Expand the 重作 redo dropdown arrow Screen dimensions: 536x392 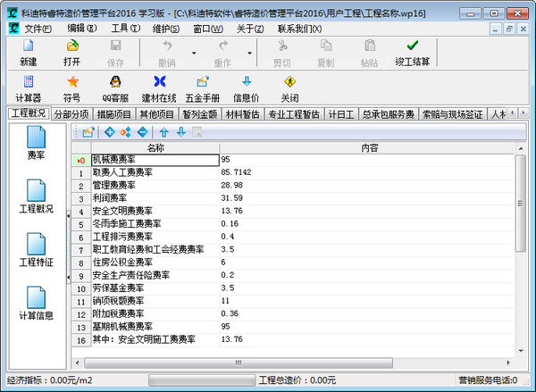[250, 54]
